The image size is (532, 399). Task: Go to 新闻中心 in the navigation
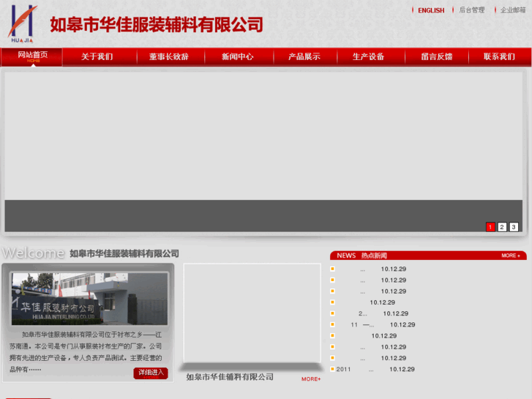click(238, 56)
